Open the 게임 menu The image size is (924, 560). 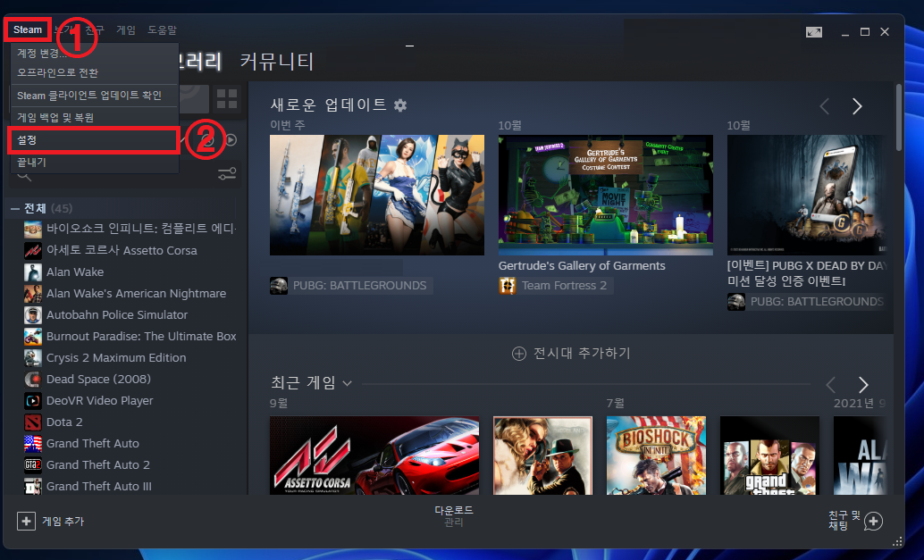(x=125, y=29)
